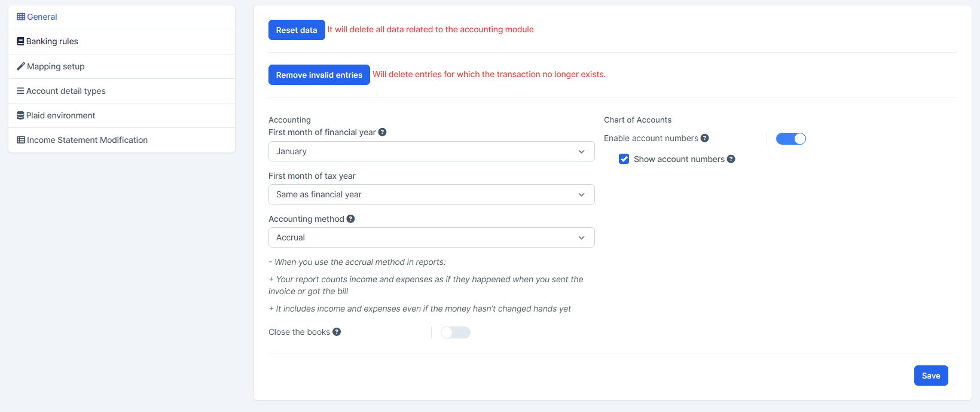Screen dimensions: 980x412
Task: Disable the Enable account numbers switch
Action: click(x=790, y=139)
